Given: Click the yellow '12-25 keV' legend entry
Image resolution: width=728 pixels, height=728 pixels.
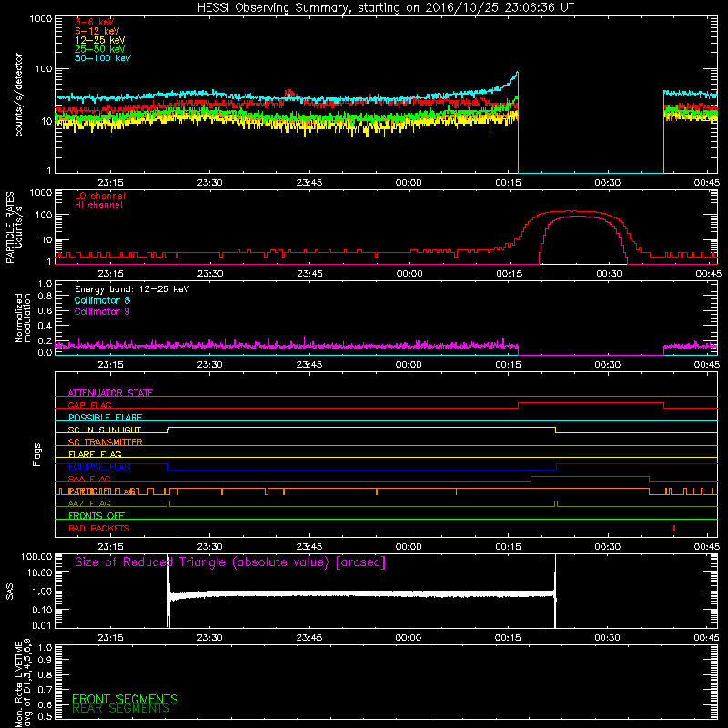Looking at the screenshot, I should point(99,40).
